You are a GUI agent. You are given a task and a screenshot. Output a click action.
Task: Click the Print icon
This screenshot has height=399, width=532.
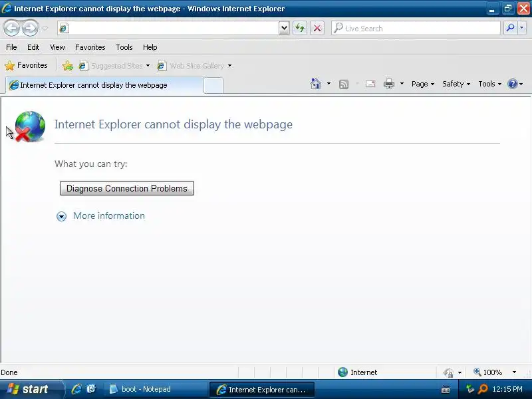389,84
